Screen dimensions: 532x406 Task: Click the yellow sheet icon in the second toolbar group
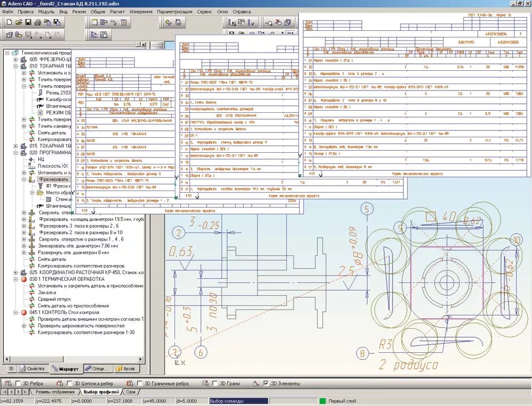[94, 22]
